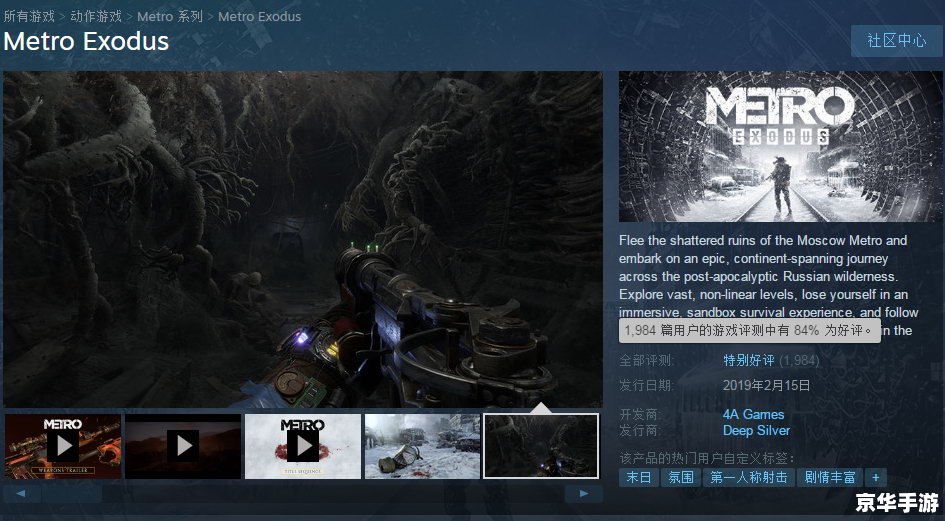Select the 第一人称射击 tag
The height and width of the screenshot is (521, 945).
click(749, 478)
